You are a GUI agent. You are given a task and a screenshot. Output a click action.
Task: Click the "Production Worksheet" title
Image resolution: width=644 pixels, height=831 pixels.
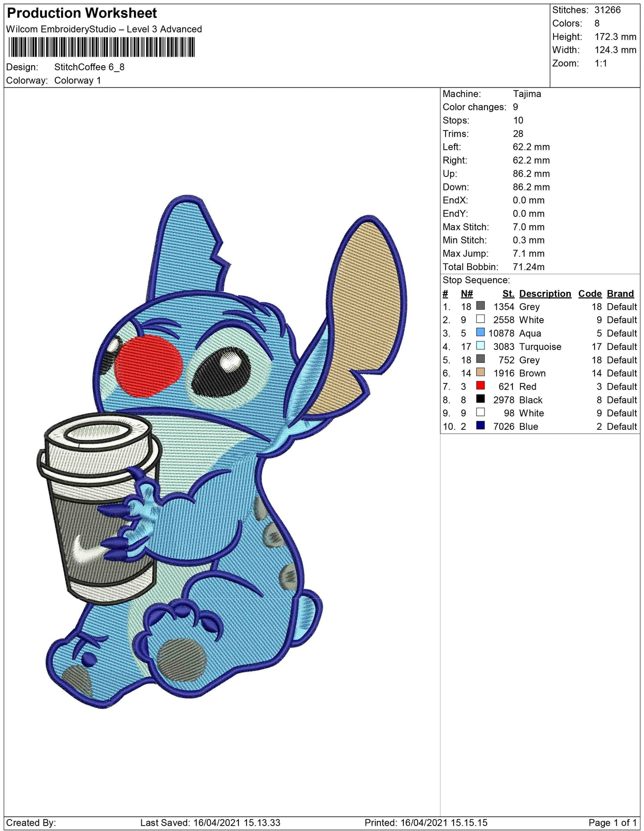pyautogui.click(x=82, y=13)
